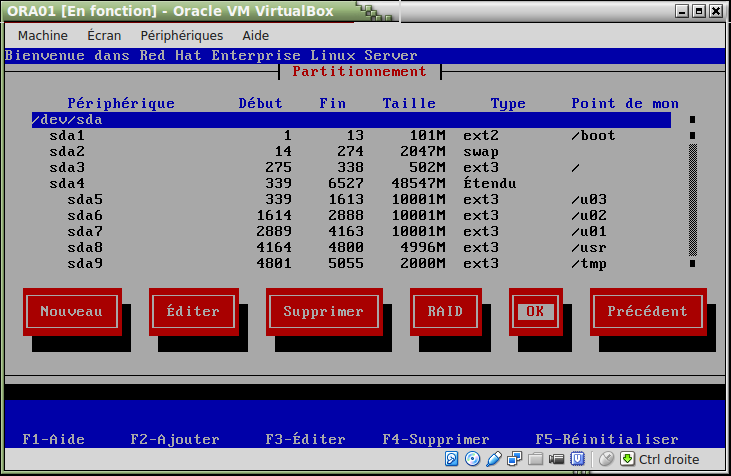This screenshot has height=476, width=731.
Task: Select the sda6 /u02 partition row
Action: coord(351,215)
